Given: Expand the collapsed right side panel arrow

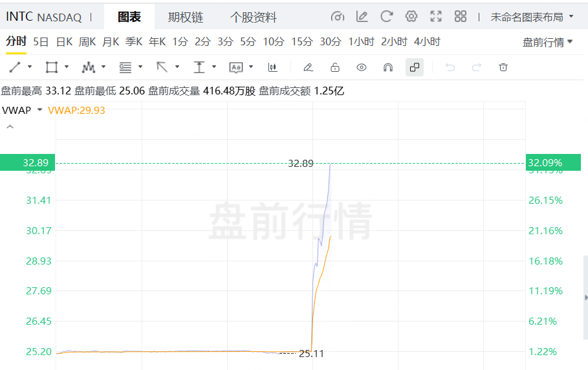Looking at the screenshot, I should click(x=586, y=298).
